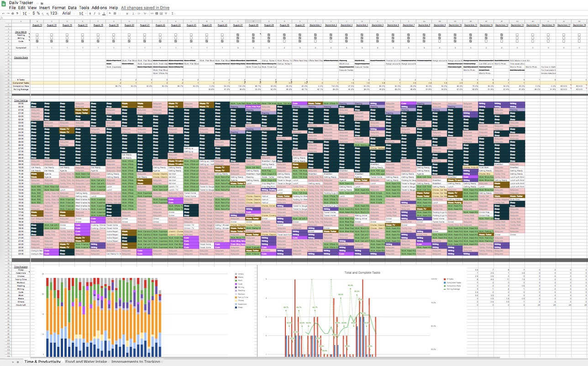Open the Help menu
588x366 pixels.
pos(113,8)
